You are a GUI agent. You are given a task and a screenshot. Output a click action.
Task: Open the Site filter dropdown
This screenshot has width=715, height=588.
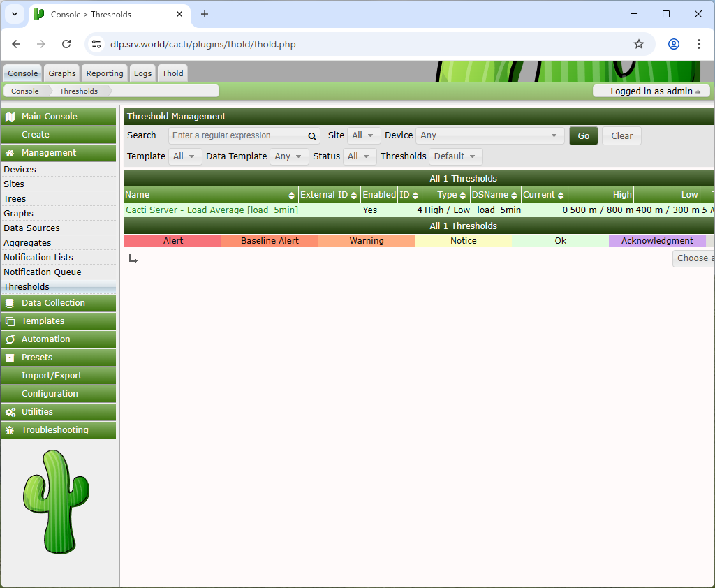coord(363,135)
